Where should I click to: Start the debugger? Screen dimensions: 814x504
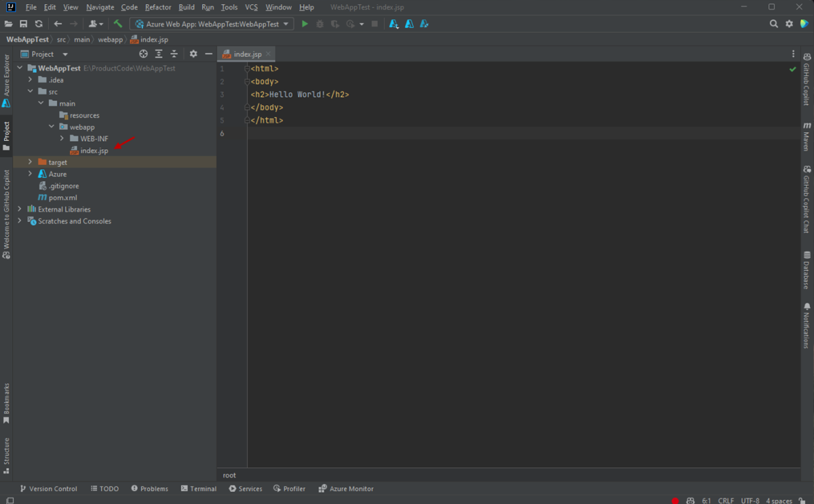tap(319, 23)
